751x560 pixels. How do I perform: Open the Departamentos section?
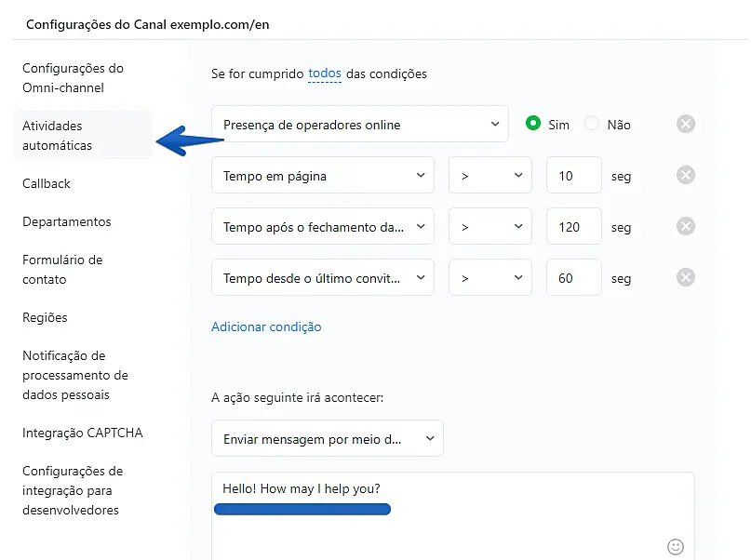[x=66, y=221]
